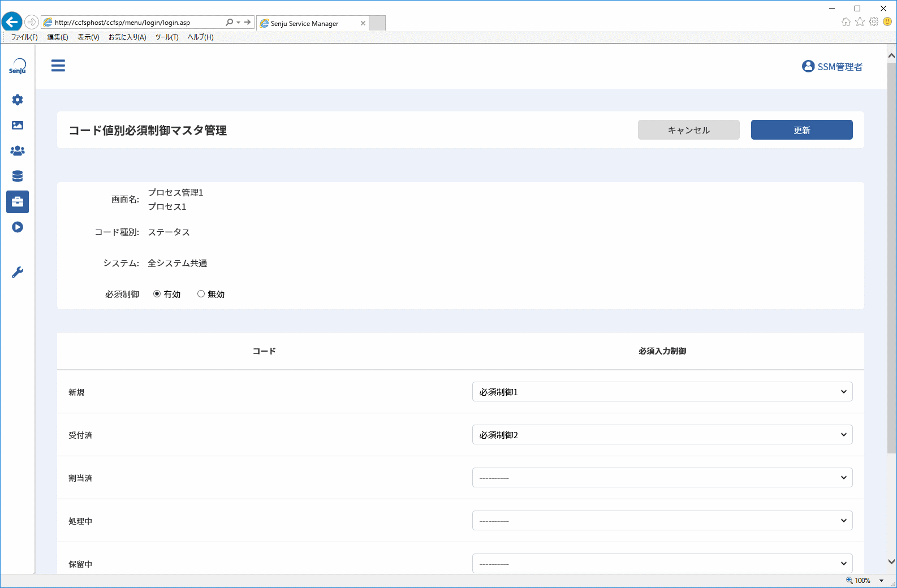Screen dimensions: 897x588
Task: Toggle the hamburger menu icon
Action: (x=58, y=66)
